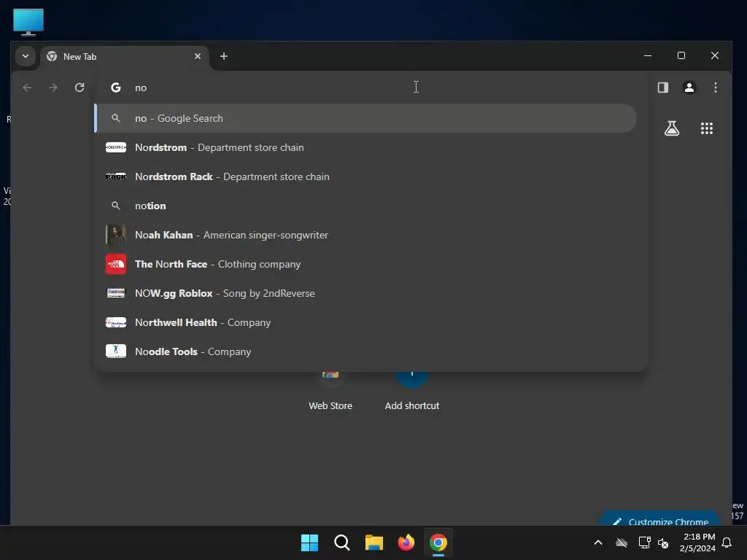Expand the hidden system tray icons
747x560 pixels.
(598, 542)
